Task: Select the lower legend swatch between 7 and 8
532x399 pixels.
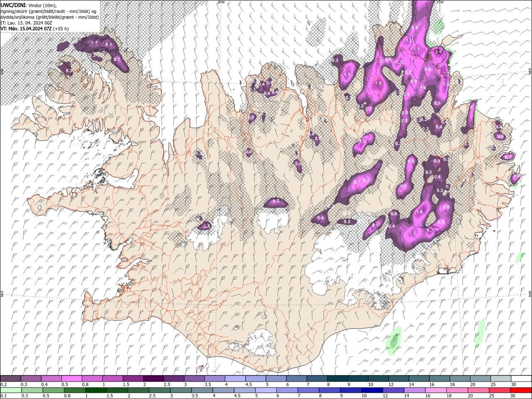Action: click(308, 390)
